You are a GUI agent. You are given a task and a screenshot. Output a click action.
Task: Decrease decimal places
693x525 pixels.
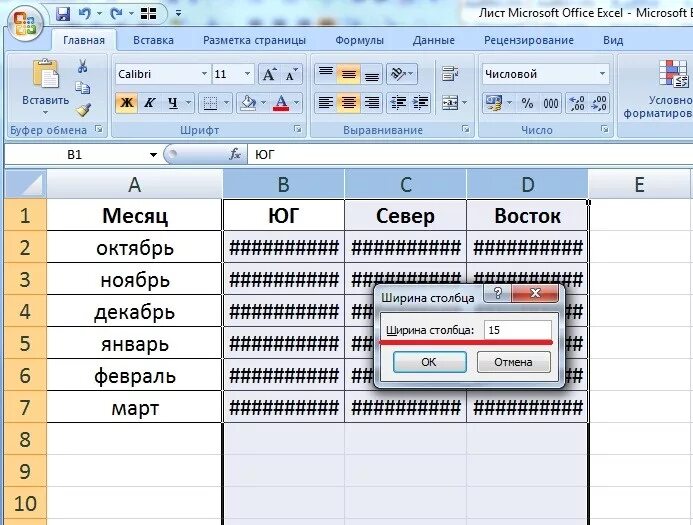599,103
